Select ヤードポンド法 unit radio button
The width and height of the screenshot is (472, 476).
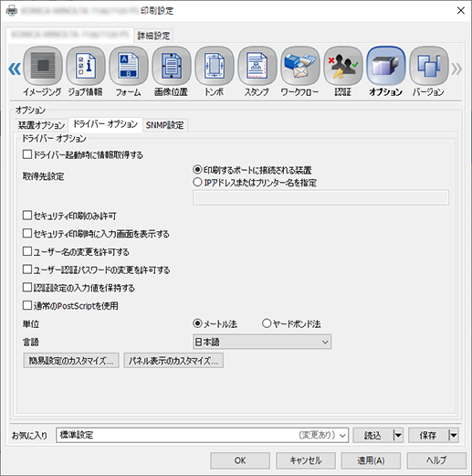267,323
